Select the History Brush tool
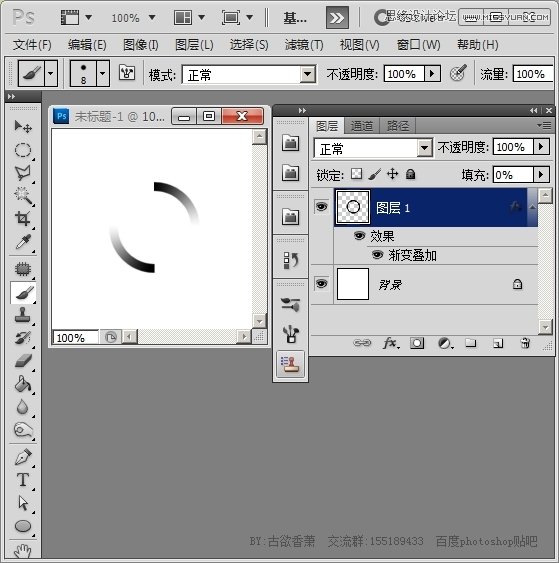The height and width of the screenshot is (563, 559). pyautogui.click(x=23, y=338)
